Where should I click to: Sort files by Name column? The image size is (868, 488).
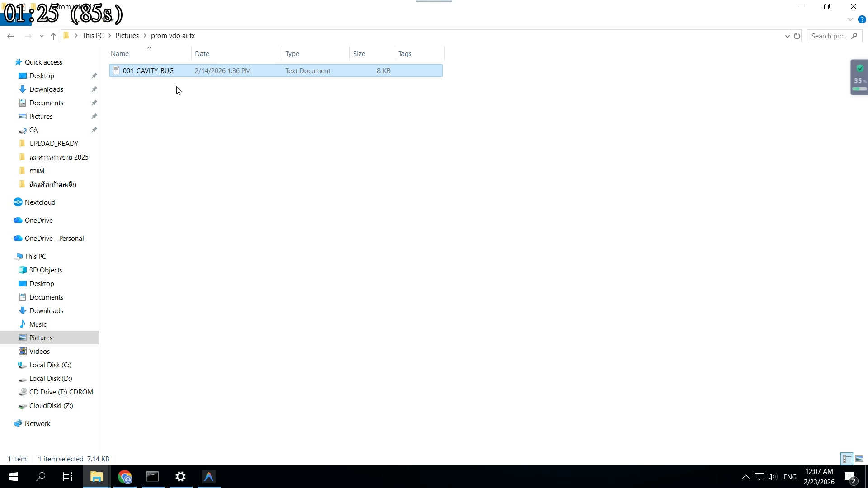tap(120, 53)
